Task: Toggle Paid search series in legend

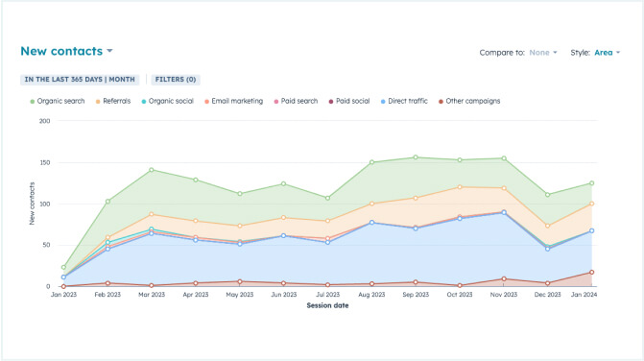Action: tap(296, 101)
